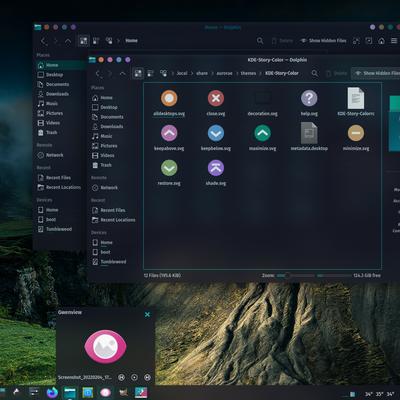Navigate to the share breadcrumb segment

pyautogui.click(x=202, y=73)
